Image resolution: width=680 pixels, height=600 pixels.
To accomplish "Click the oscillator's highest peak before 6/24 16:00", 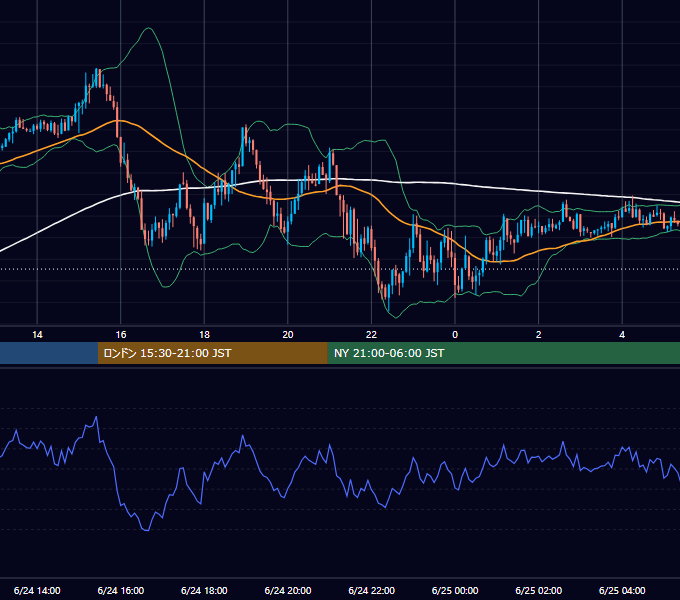I will tap(96, 417).
